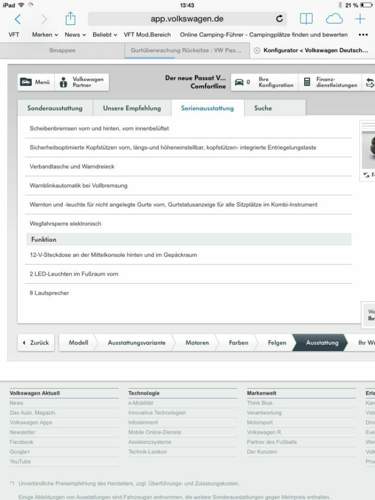Tap the Safari back arrow
Screen dimensions: 375x500
(18, 19)
